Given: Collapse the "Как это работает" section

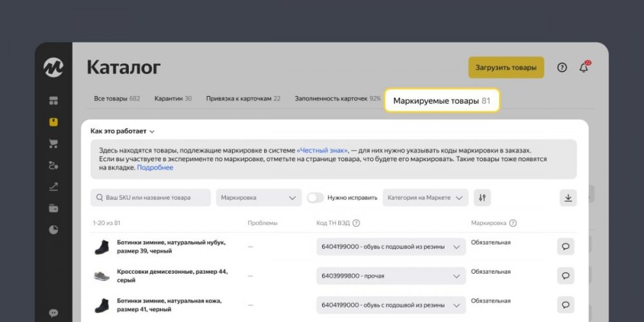Looking at the screenshot, I should pyautogui.click(x=122, y=131).
